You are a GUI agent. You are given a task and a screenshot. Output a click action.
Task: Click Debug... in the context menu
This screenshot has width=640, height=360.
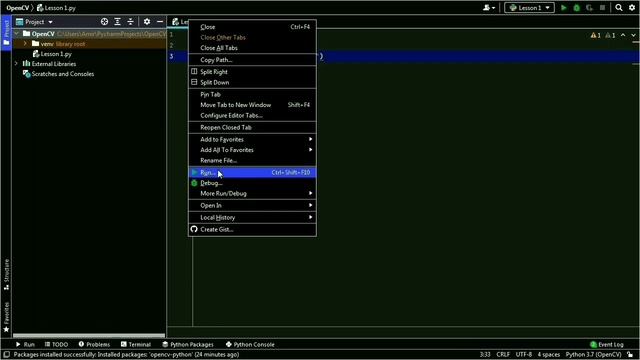(252, 183)
